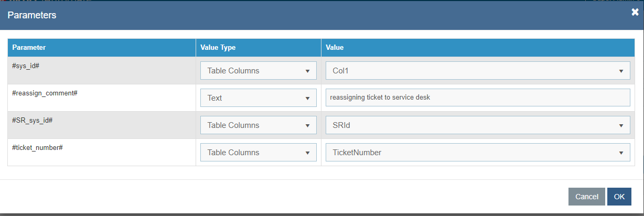Click the Parameter column header

[29, 48]
